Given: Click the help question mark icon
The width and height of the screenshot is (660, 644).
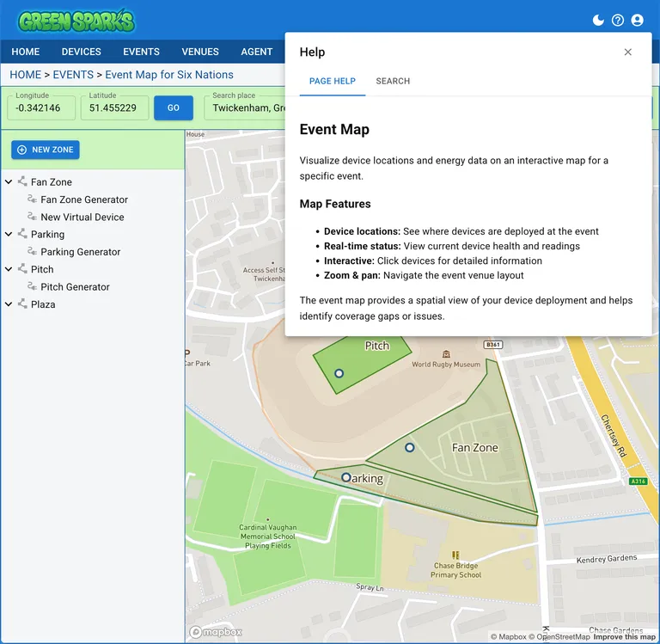Looking at the screenshot, I should click(618, 20).
